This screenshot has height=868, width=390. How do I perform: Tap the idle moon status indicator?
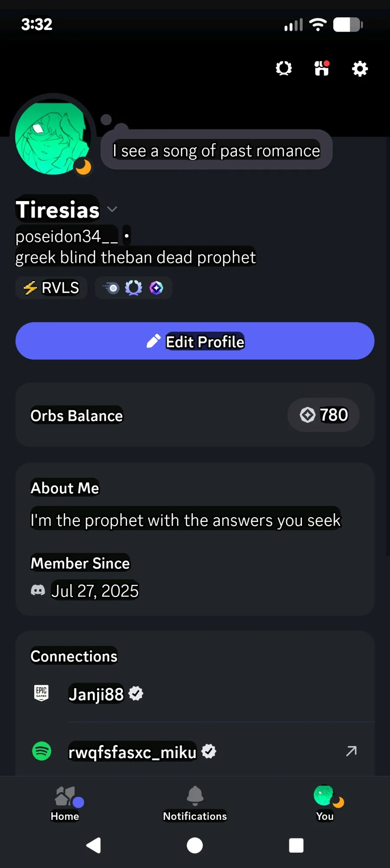pyautogui.click(x=83, y=167)
